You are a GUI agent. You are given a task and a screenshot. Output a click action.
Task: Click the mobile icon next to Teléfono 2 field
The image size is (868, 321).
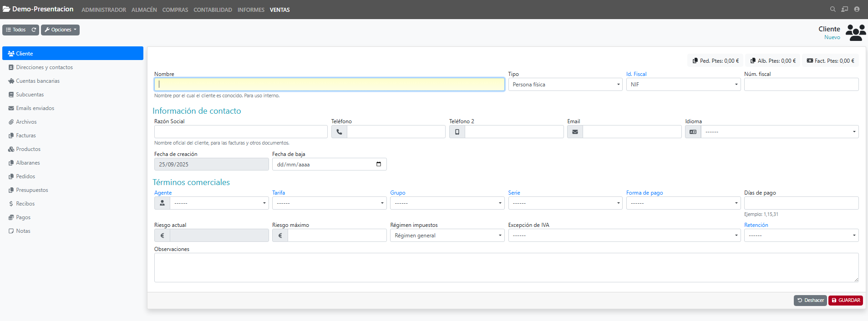pos(457,132)
